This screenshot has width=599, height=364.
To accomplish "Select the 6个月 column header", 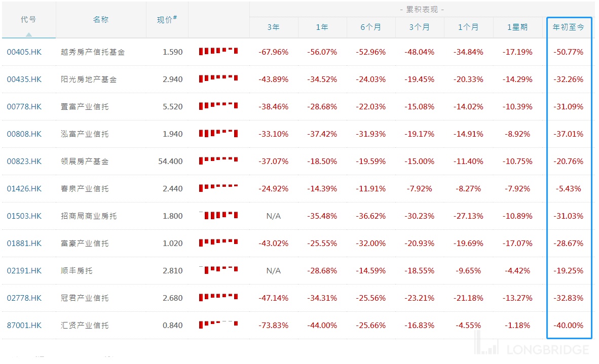I will [x=370, y=27].
